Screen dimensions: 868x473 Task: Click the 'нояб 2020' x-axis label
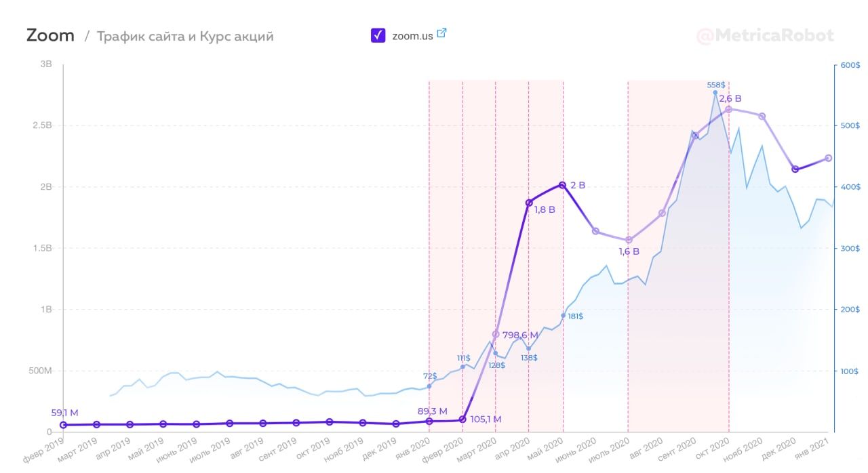[x=743, y=451]
